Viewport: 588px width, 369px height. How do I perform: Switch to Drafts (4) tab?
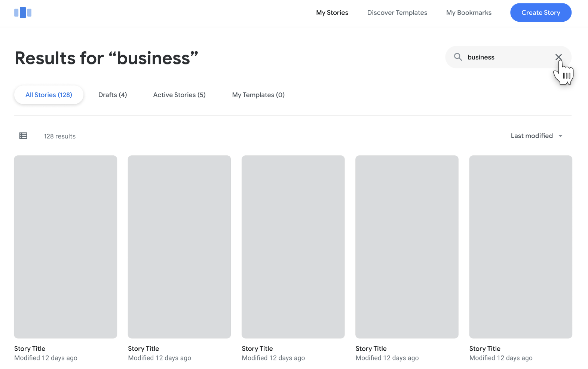113,95
